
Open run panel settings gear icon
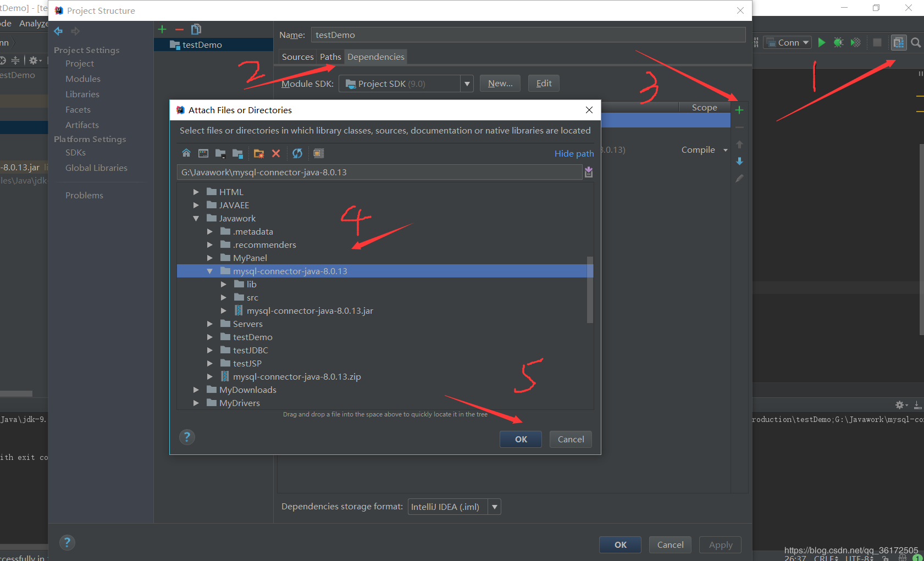(x=901, y=405)
